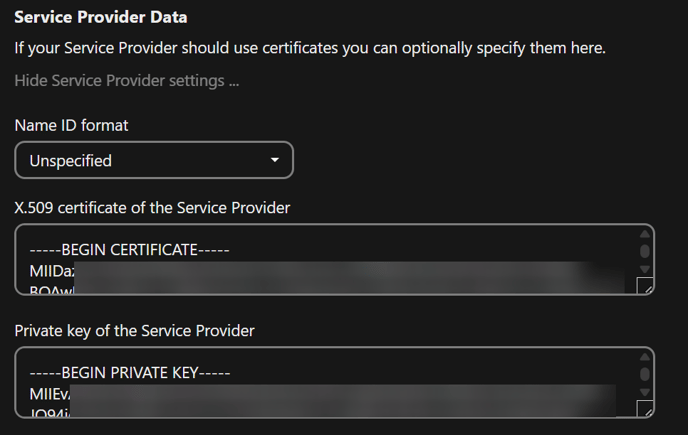Click the Service Provider Data heading

pos(100,17)
